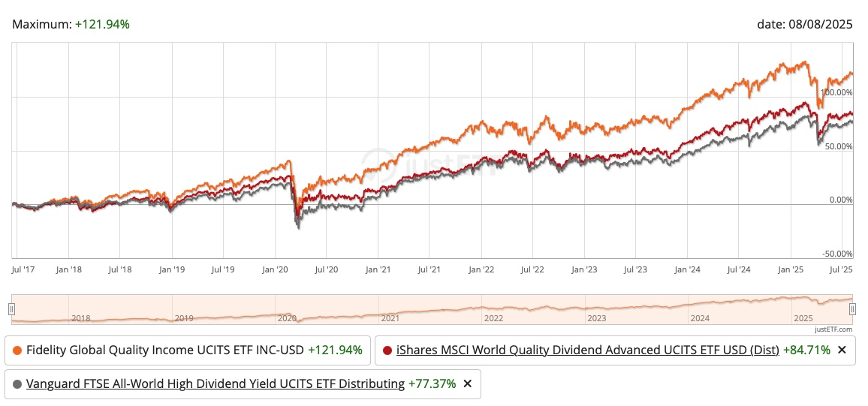Viewport: 868px width, 406px height.
Task: Click the orange Fidelity legend dot
Action: [17, 350]
